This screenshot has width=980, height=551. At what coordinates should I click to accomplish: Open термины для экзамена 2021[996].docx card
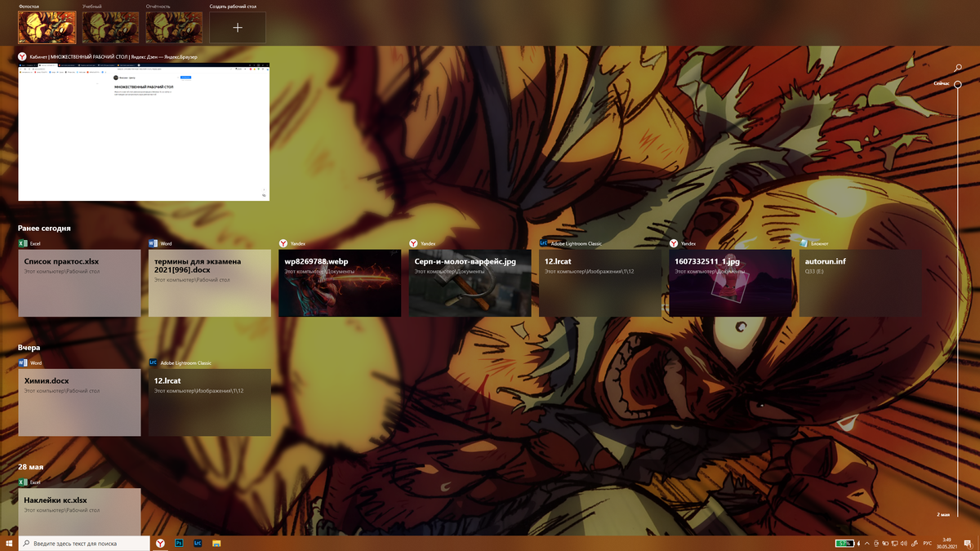[210, 283]
